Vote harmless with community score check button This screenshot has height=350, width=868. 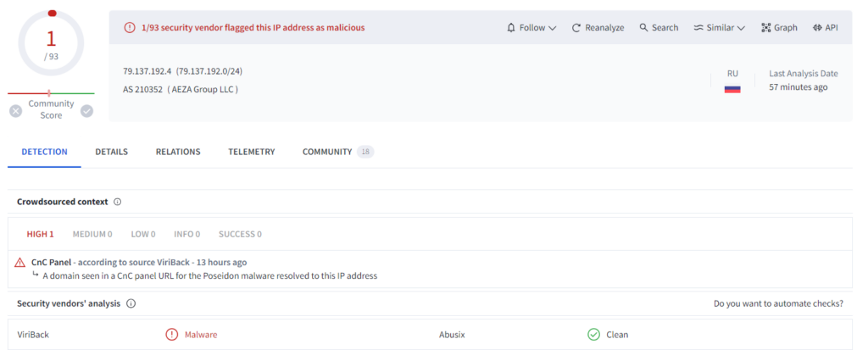86,110
